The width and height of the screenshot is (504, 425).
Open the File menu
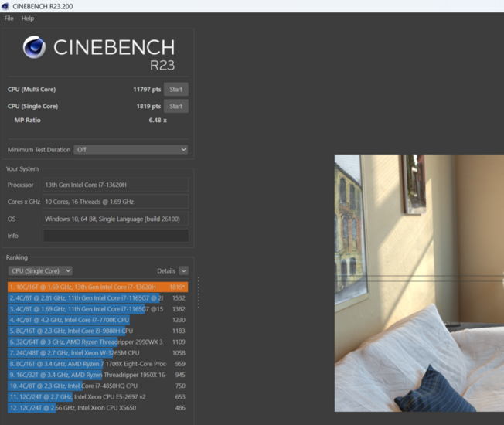(x=9, y=19)
